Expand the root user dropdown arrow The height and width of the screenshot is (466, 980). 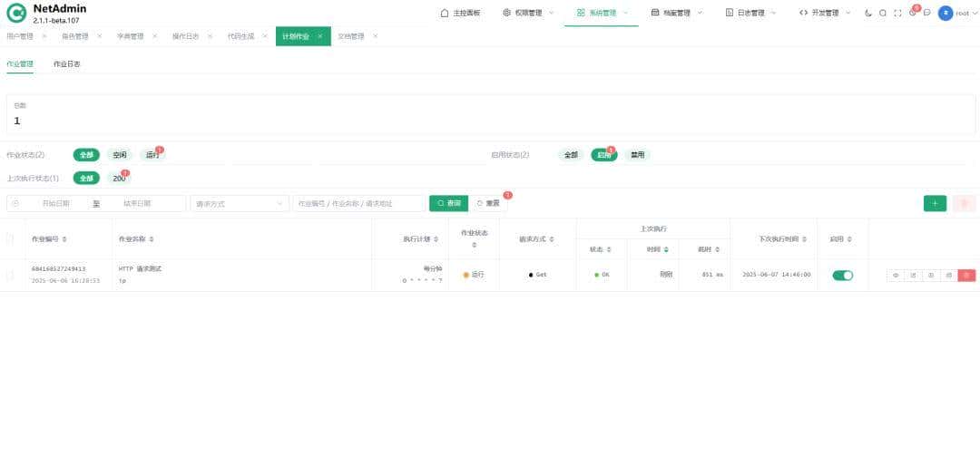974,13
